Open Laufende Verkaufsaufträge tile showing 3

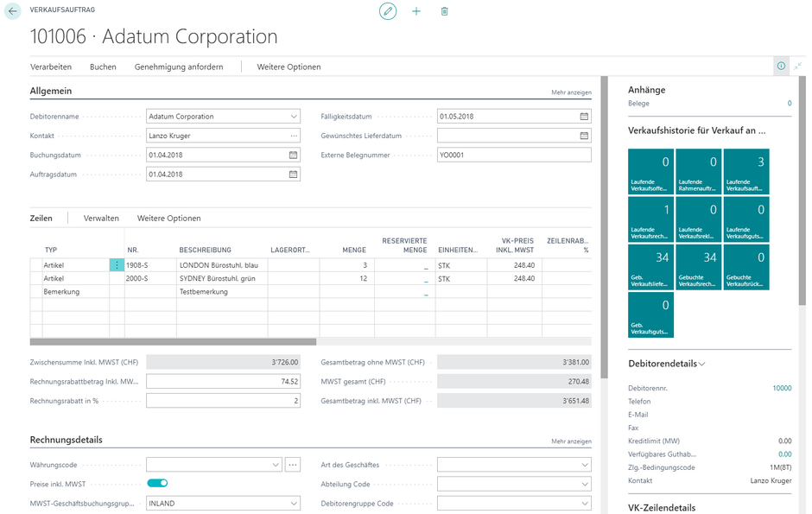pos(746,171)
